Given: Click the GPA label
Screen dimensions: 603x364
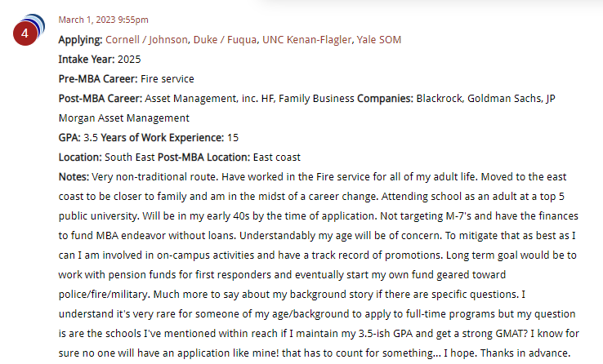Looking at the screenshot, I should click(x=69, y=137).
